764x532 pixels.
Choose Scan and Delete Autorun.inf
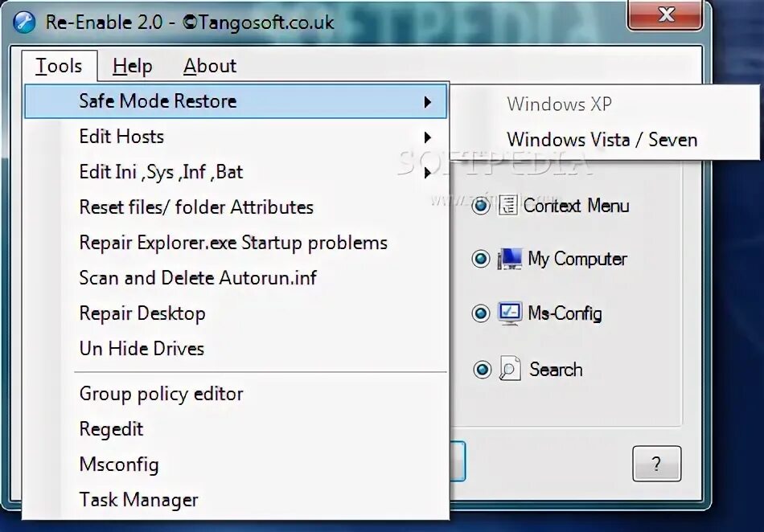tap(236, 278)
